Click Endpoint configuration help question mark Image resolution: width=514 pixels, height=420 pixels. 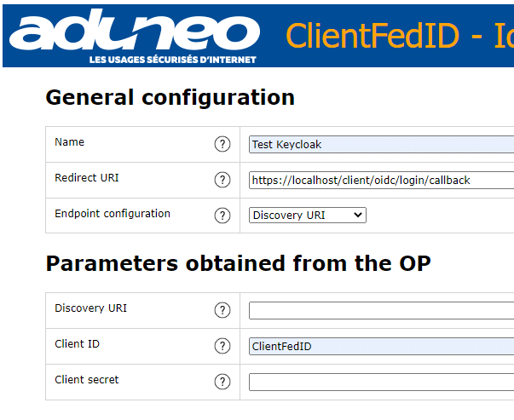pos(222,216)
